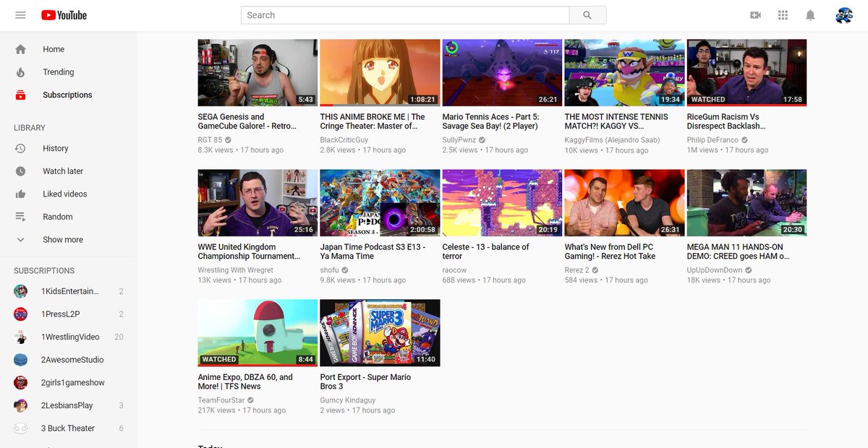Click the search magnifier button
Viewport: 868px width, 448px height.
(587, 15)
